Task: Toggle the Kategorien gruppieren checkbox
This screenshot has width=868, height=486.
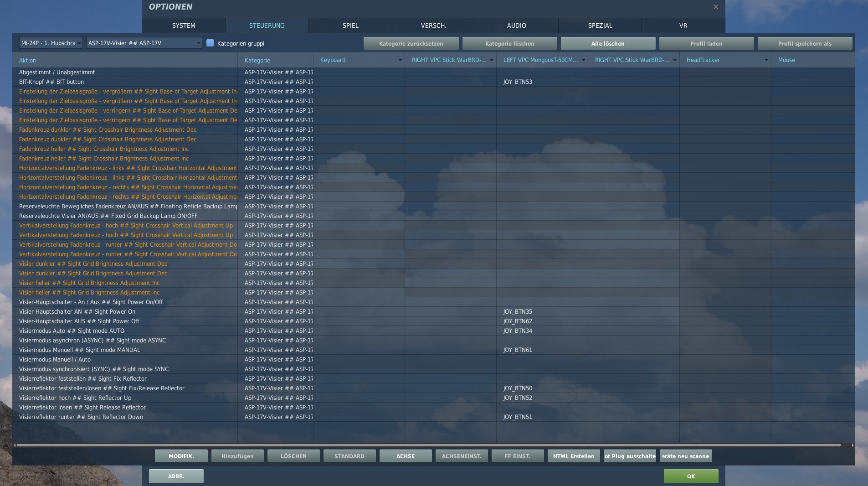Action: click(210, 43)
